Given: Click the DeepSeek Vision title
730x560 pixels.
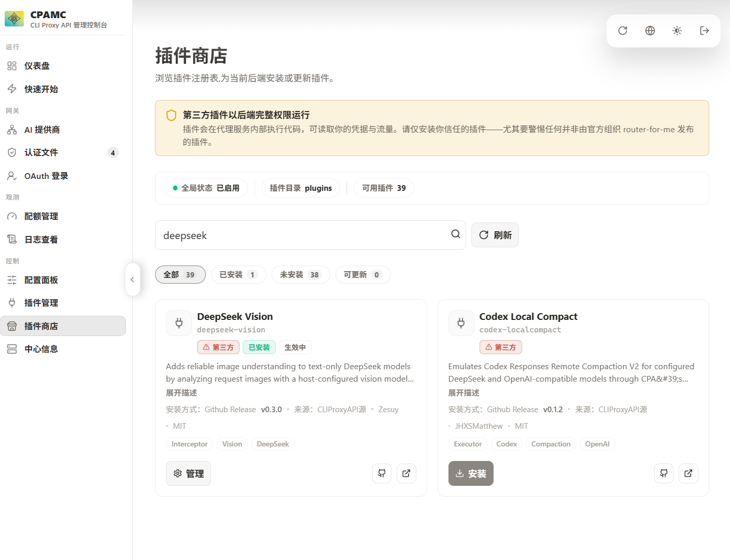Looking at the screenshot, I should point(235,316).
